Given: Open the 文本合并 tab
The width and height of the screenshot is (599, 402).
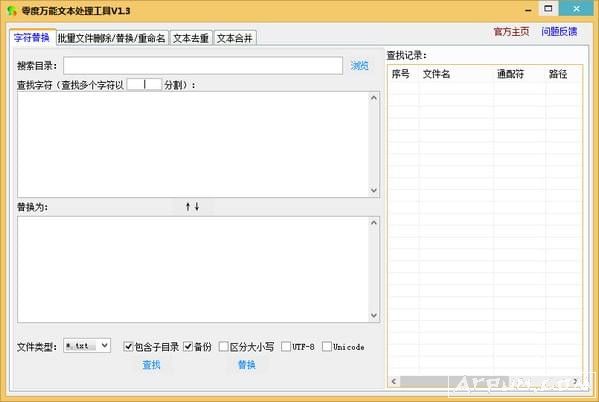Looking at the screenshot, I should [x=235, y=38].
